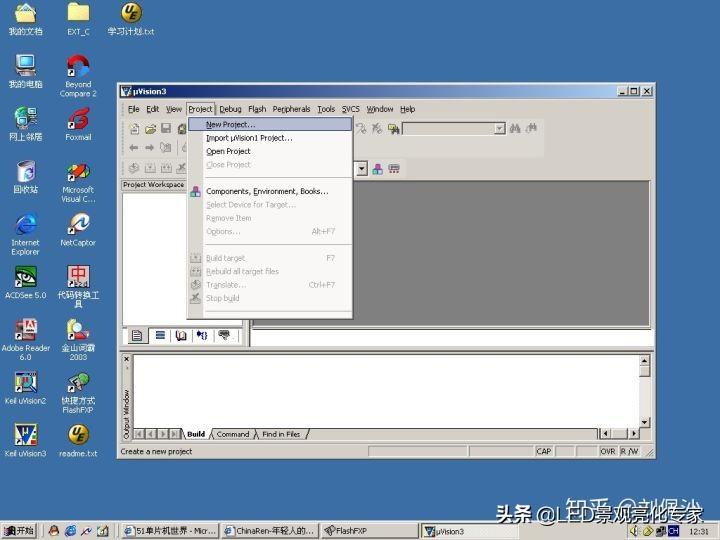Open the Books tab in Project Workspace
This screenshot has width=720, height=540.
pyautogui.click(x=181, y=336)
